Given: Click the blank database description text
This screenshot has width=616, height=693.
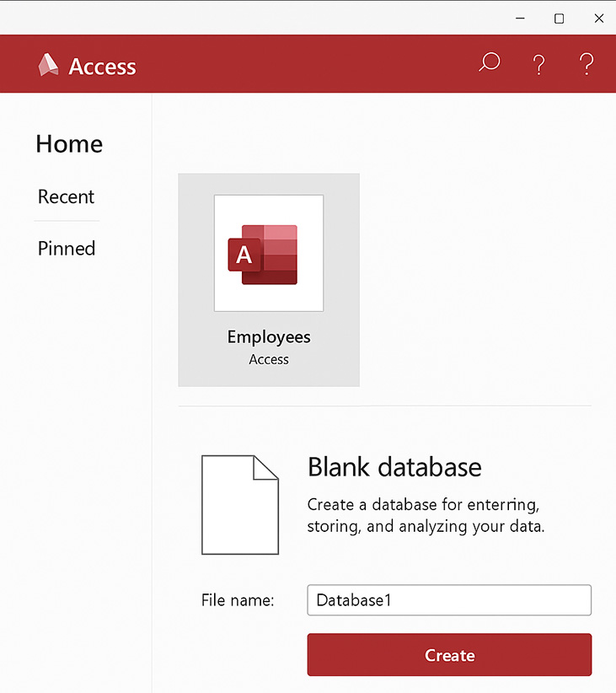Looking at the screenshot, I should 426,515.
